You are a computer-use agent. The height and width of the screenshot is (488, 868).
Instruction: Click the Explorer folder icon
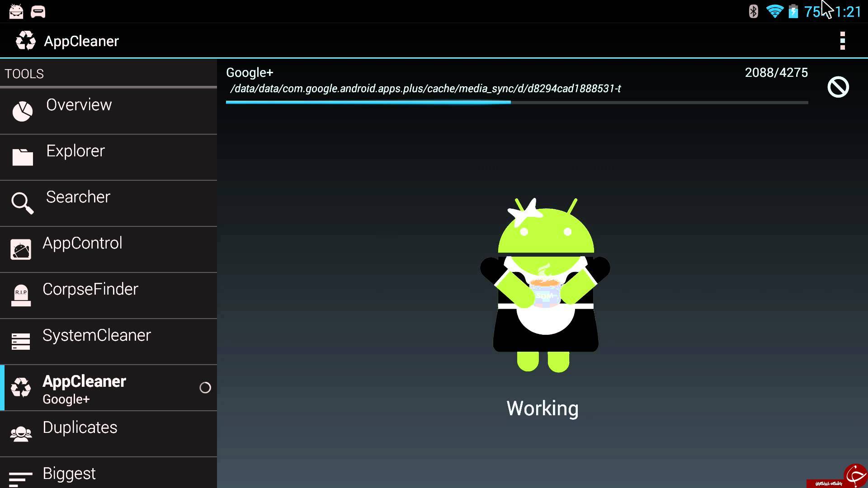23,157
